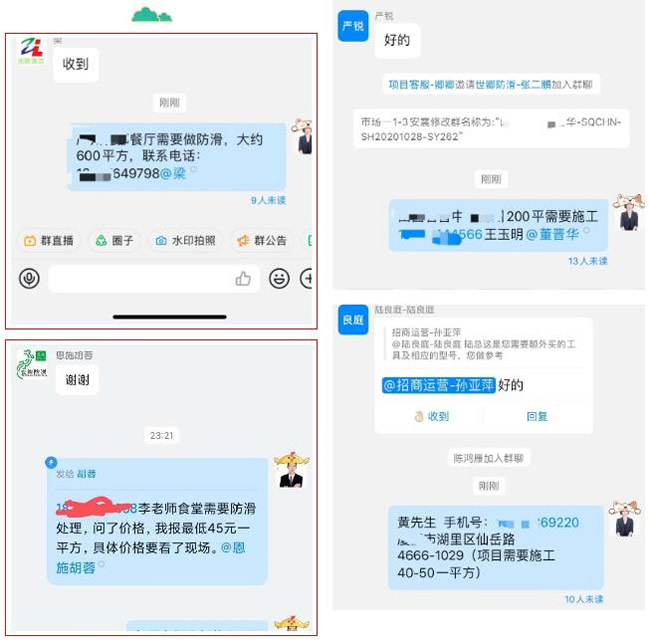Viewport: 650px width, 640px height.
Task: View the 10人未读 unread list
Action: point(584,599)
